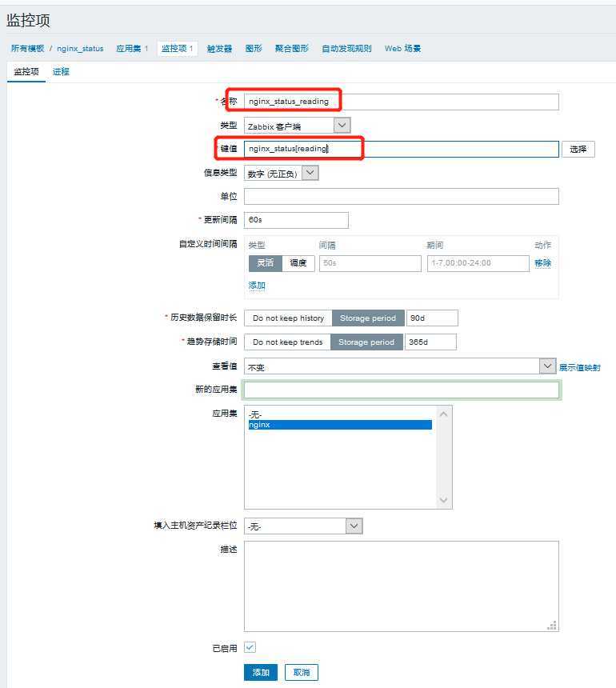Open the 触发器 section

click(219, 48)
